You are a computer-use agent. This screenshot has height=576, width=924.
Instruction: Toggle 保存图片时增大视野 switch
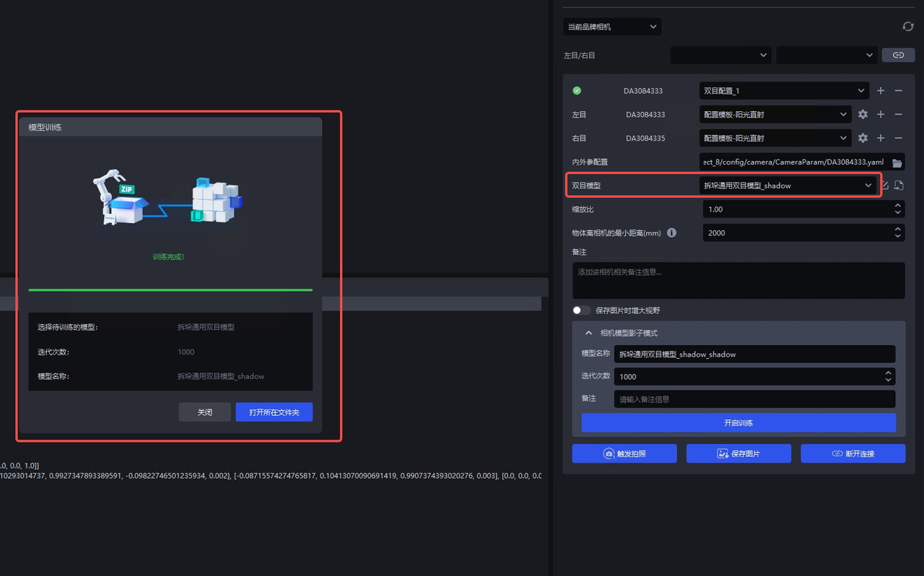tap(581, 310)
